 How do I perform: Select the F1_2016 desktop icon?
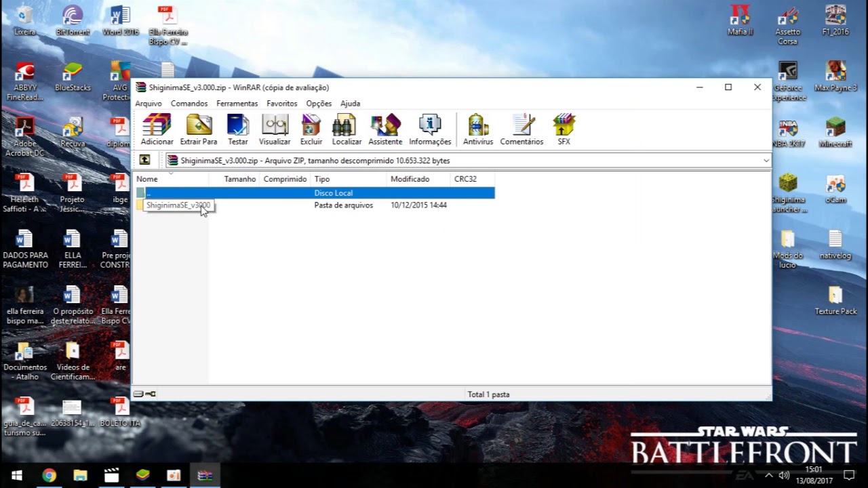click(835, 21)
